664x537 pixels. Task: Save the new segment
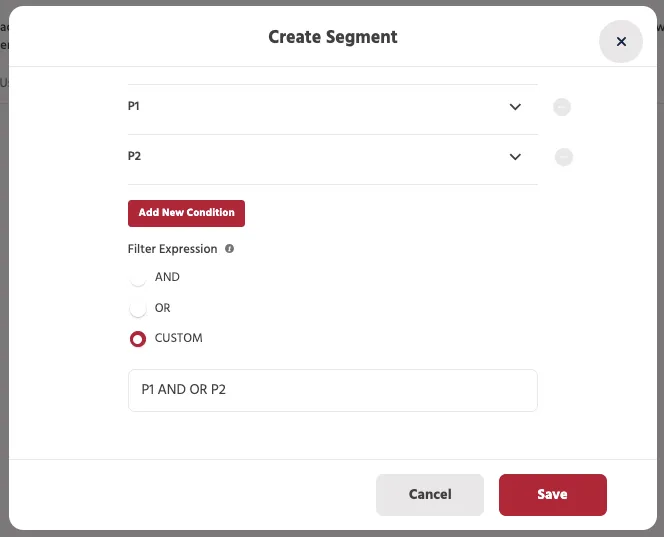[x=553, y=495]
